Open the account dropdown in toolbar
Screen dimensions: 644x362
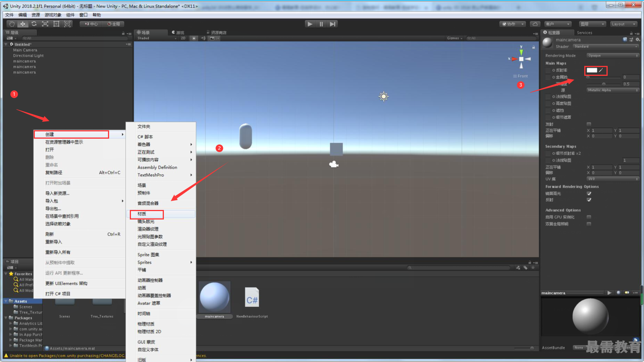pos(558,24)
